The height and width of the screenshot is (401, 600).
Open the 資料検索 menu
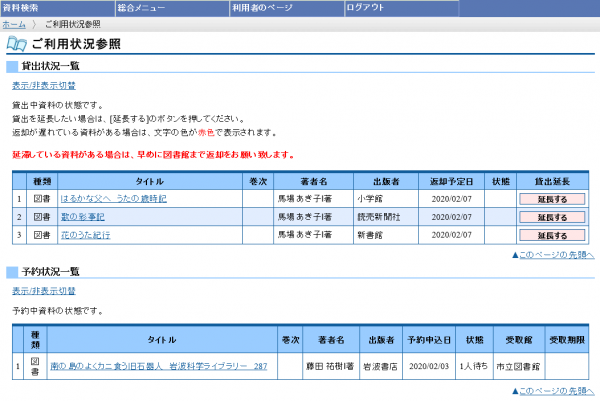[22, 7]
